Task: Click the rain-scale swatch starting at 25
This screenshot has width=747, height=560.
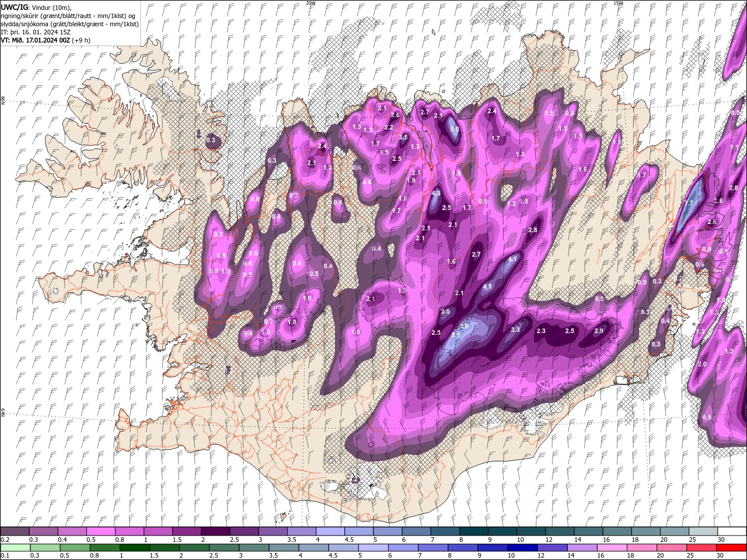Action: pos(701,548)
